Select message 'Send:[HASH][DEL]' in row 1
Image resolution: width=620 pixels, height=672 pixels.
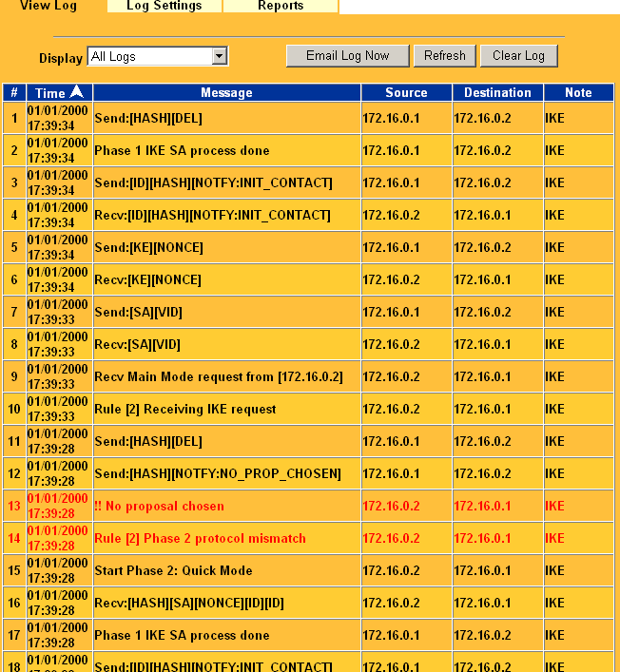click(148, 118)
